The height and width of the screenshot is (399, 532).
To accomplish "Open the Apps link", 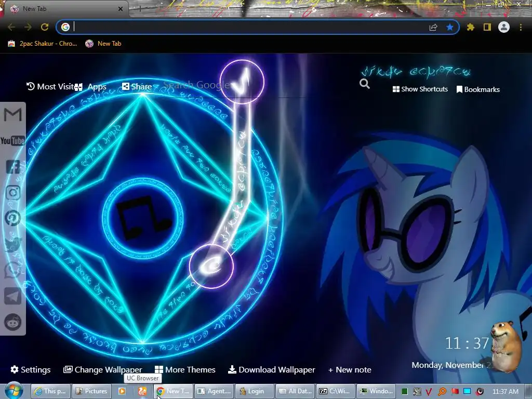I will 91,87.
